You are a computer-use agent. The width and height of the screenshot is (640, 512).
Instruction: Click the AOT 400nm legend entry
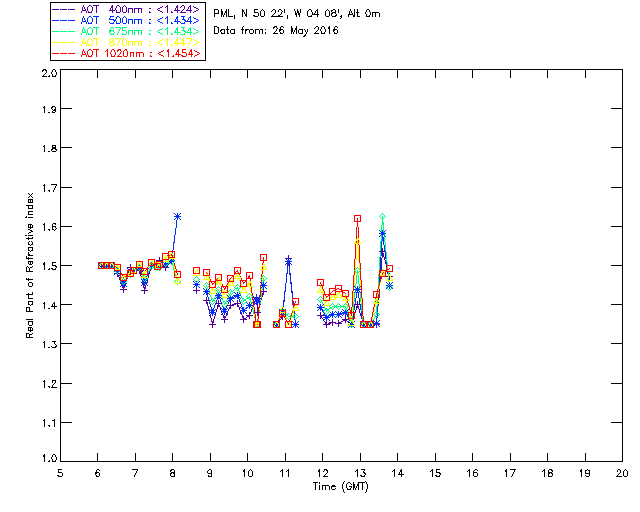(127, 9)
